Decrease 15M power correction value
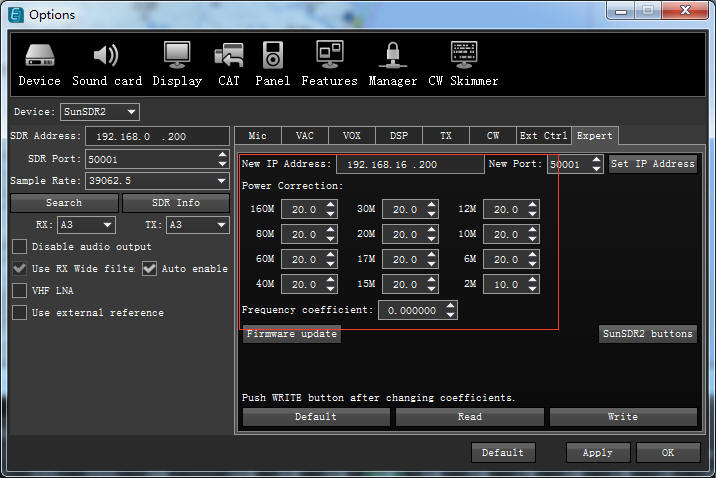The image size is (716, 478). click(432, 289)
